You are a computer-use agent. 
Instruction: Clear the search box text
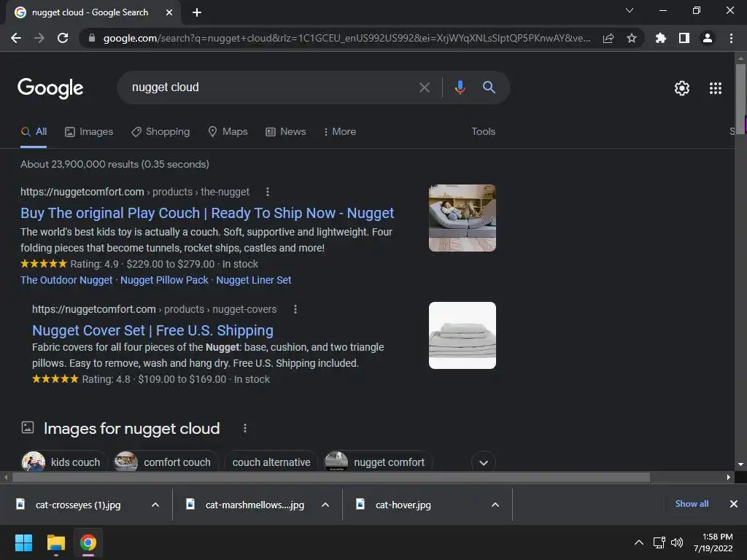pos(425,87)
